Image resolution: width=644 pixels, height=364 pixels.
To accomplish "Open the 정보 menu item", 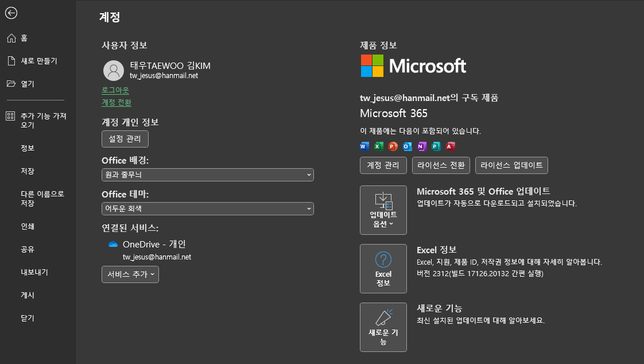I will coord(28,148).
